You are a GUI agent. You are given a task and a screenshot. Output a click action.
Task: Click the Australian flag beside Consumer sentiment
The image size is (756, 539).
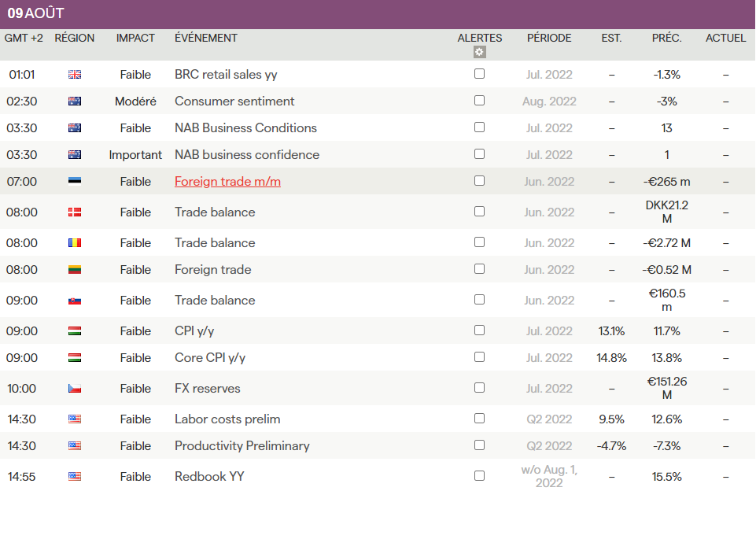(x=75, y=102)
